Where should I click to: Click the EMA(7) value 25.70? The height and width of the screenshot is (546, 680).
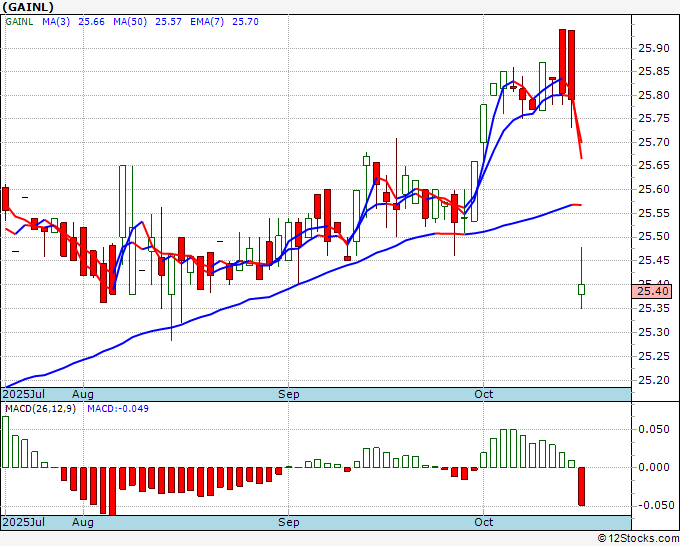click(245, 22)
